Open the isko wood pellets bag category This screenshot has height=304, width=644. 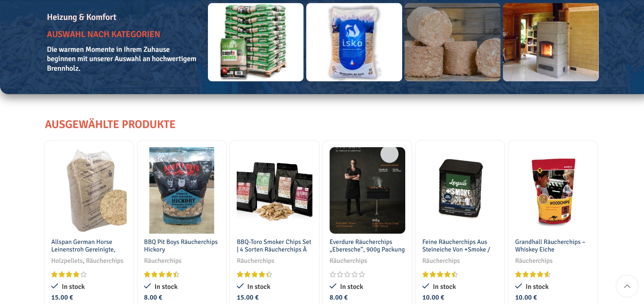354,42
